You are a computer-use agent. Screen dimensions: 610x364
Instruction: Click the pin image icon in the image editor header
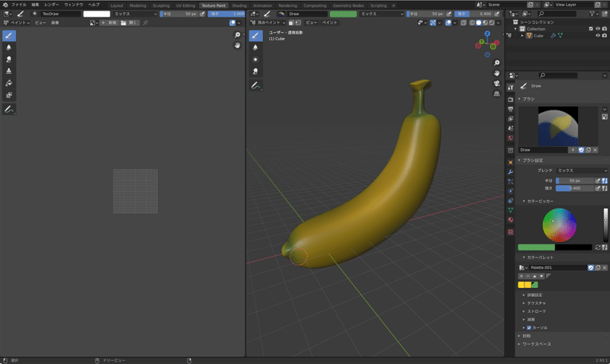146,23
